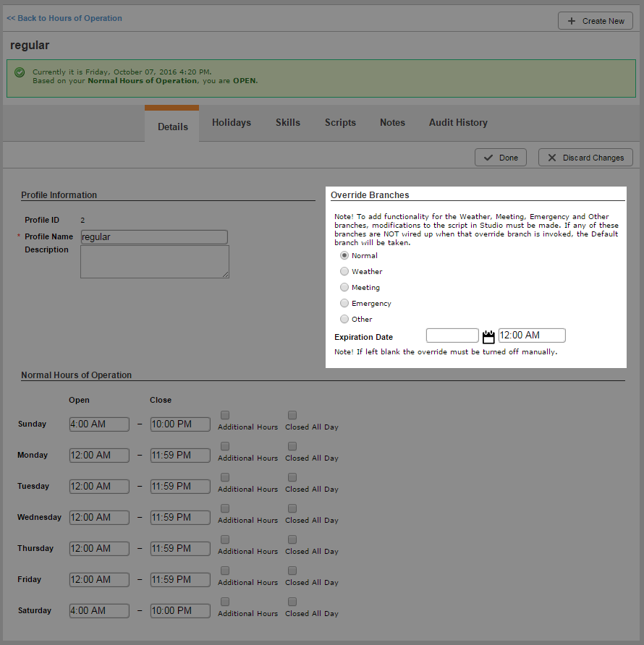The height and width of the screenshot is (645, 644).
Task: Click Wednesday open time field
Action: point(99,518)
